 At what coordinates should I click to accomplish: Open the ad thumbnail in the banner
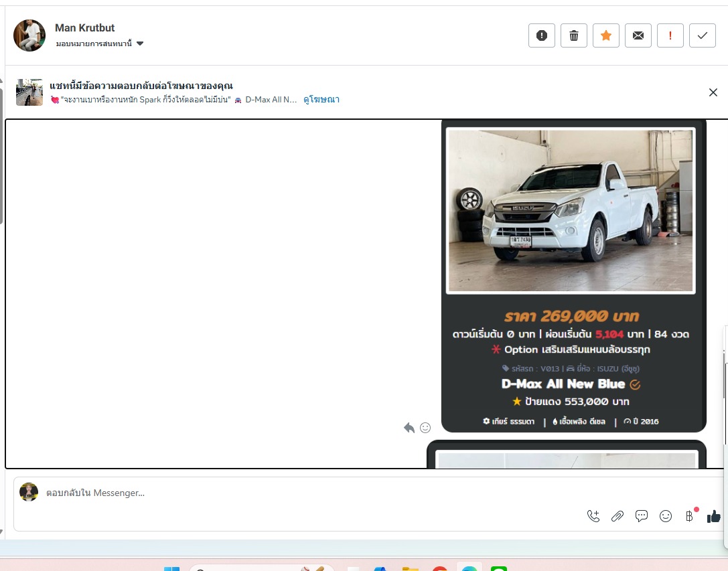coord(29,92)
